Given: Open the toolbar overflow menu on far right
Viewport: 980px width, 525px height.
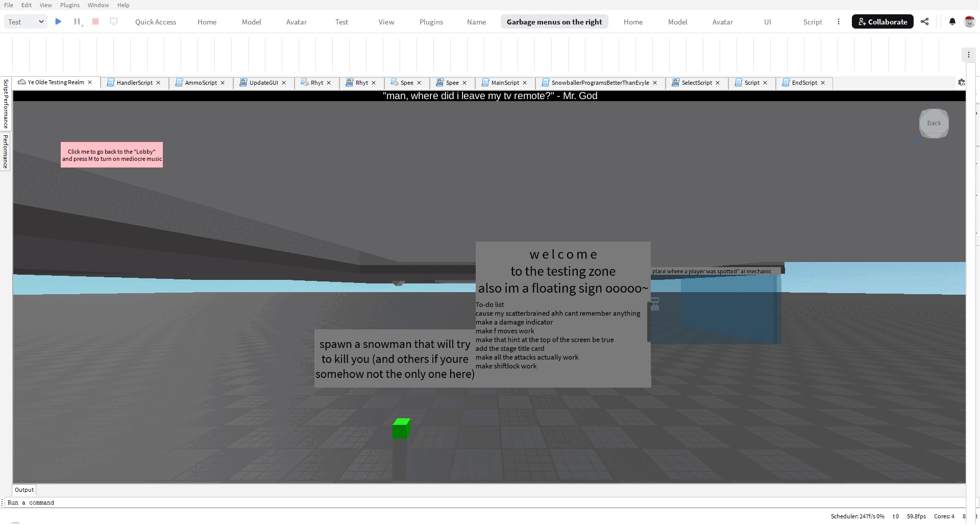Looking at the screenshot, I should point(968,55).
